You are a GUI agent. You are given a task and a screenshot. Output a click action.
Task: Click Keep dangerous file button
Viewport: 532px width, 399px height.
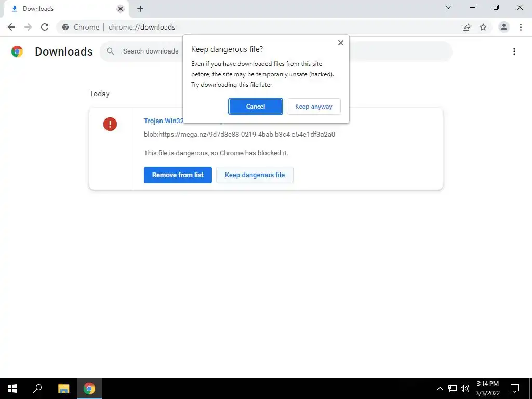pyautogui.click(x=255, y=175)
